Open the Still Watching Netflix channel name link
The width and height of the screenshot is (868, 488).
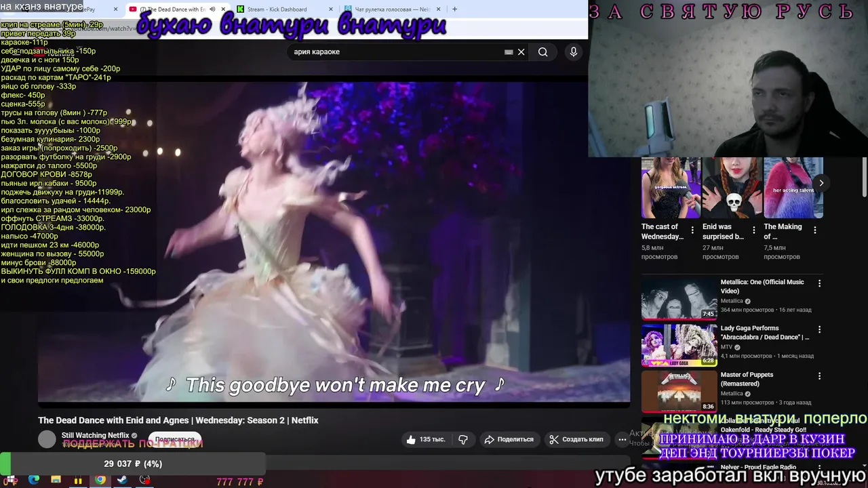coord(95,435)
